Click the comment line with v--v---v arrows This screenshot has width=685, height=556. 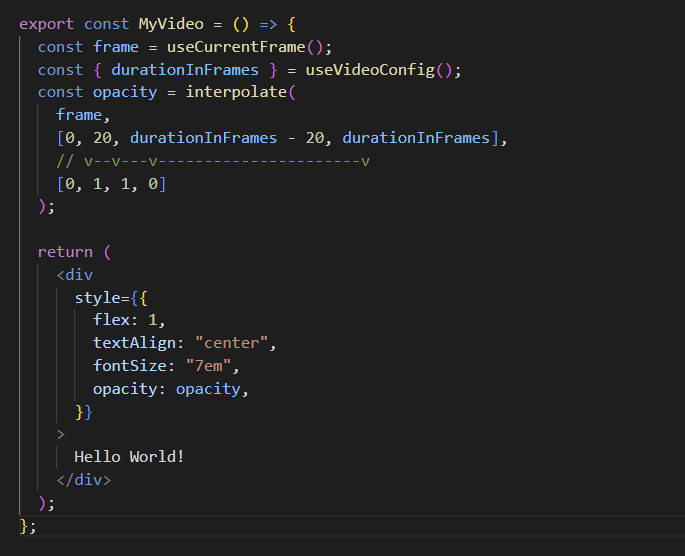[x=213, y=161]
